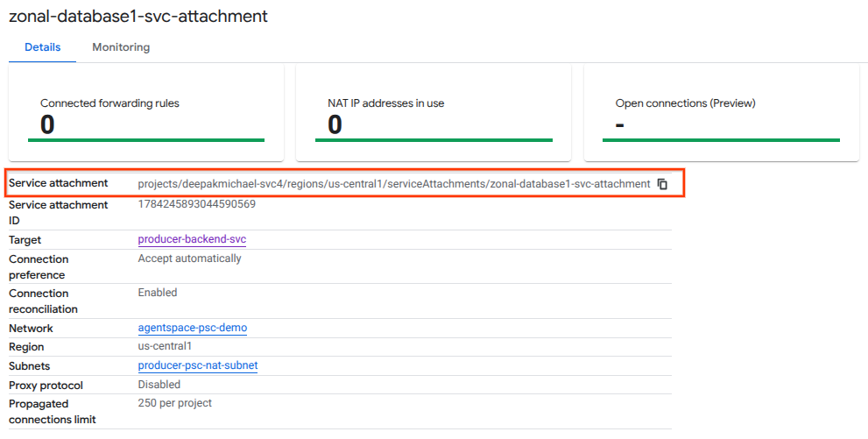The width and height of the screenshot is (868, 439).
Task: Select the Details tab
Action: pyautogui.click(x=42, y=47)
